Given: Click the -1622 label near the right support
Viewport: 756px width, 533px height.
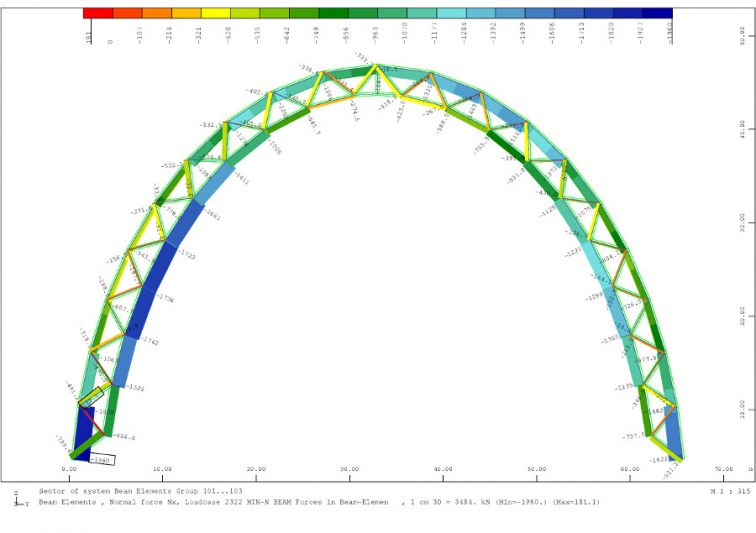Looking at the screenshot, I should pos(657,459).
